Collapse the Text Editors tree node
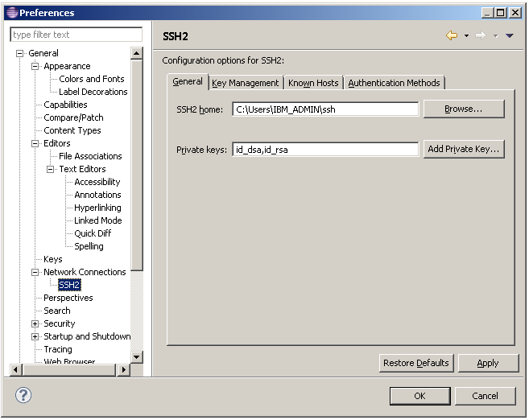Screen dimensions: 529x420 pyautogui.click(x=51, y=169)
